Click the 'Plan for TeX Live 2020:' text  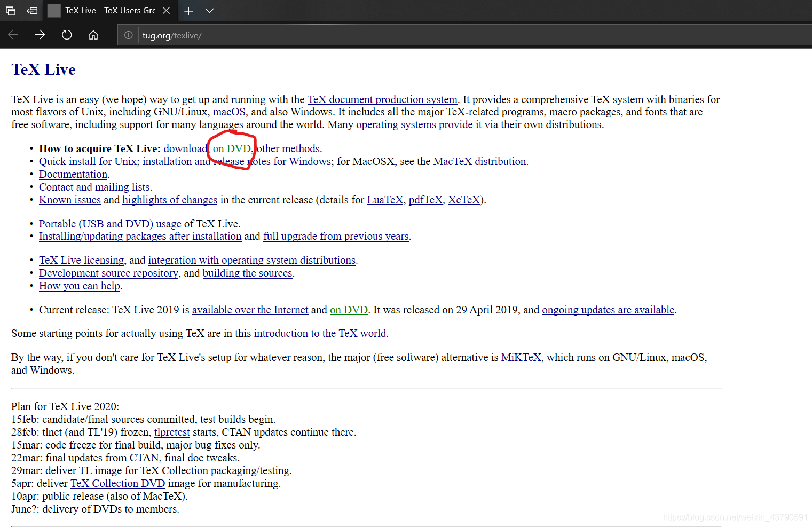point(65,407)
